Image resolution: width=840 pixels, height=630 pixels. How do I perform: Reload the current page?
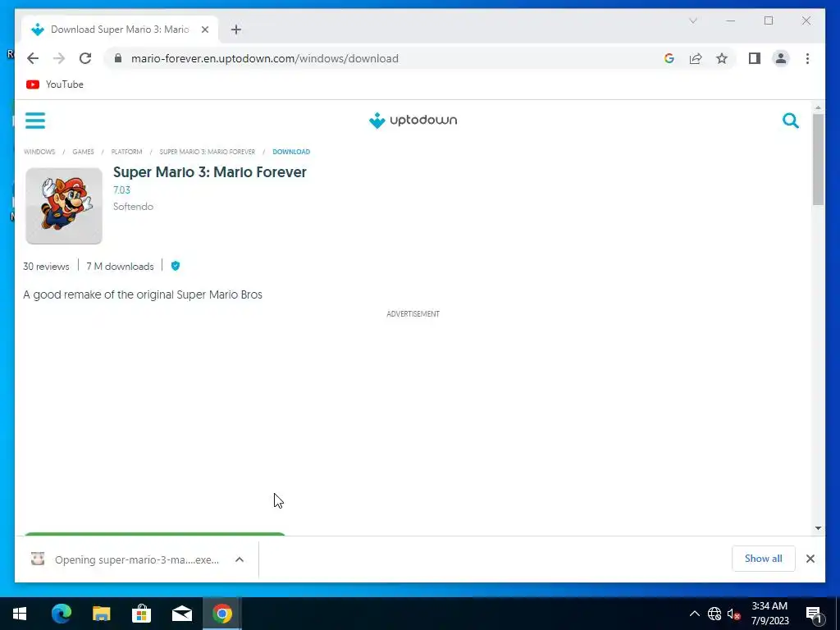(85, 58)
